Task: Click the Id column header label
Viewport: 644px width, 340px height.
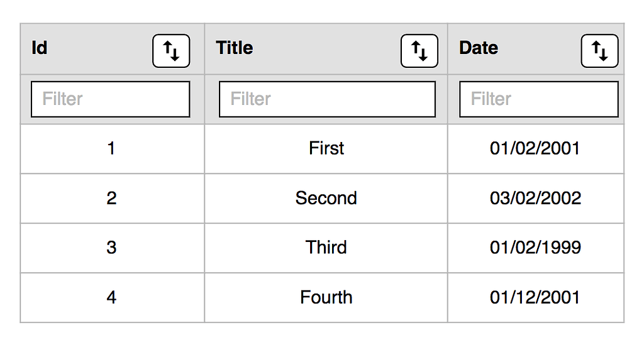Action: click(40, 48)
